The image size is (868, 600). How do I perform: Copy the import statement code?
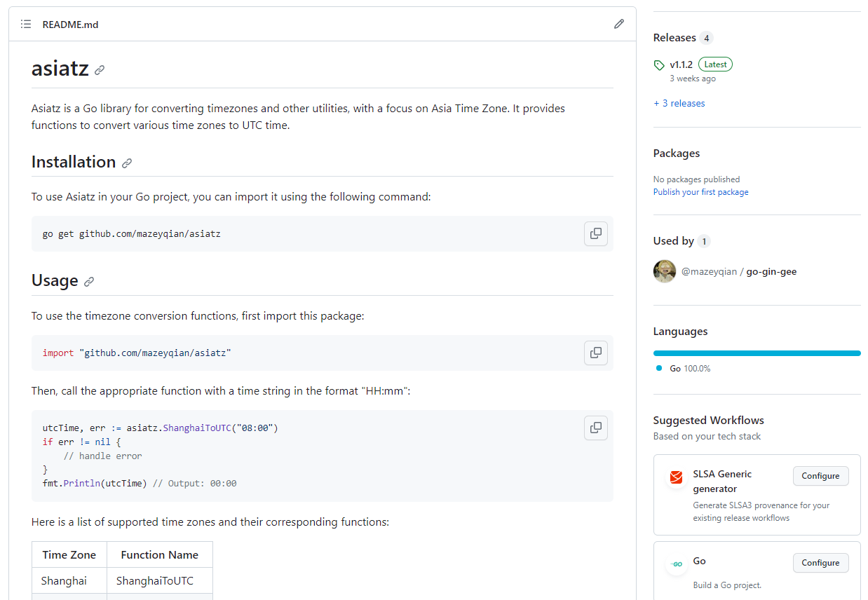pyautogui.click(x=595, y=353)
